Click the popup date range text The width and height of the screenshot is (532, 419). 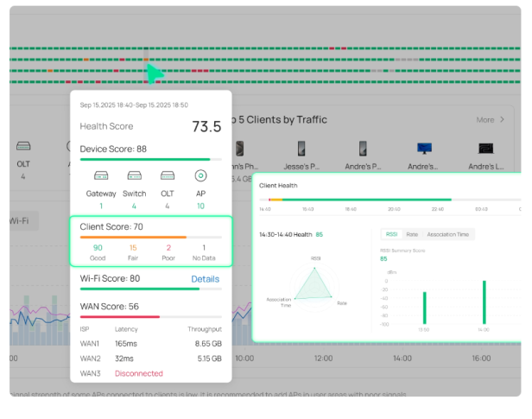coord(134,105)
